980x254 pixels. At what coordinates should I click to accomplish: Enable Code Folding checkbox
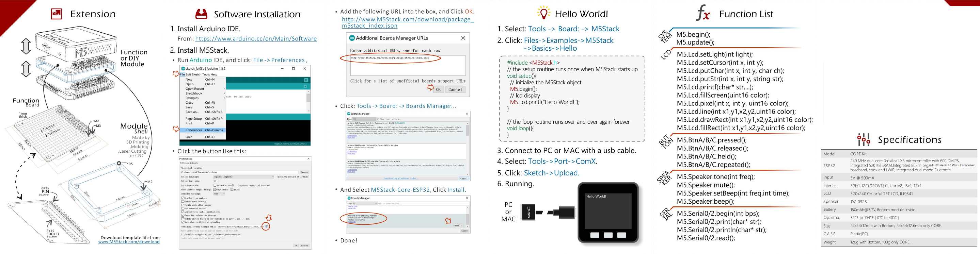coord(183,202)
